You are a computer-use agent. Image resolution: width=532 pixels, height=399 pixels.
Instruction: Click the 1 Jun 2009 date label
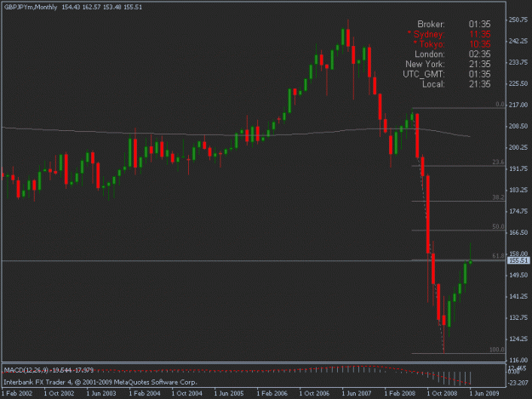coord(484,393)
